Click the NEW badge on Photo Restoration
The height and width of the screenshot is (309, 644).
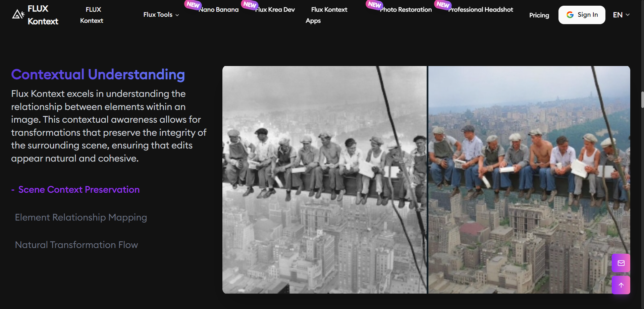point(374,5)
